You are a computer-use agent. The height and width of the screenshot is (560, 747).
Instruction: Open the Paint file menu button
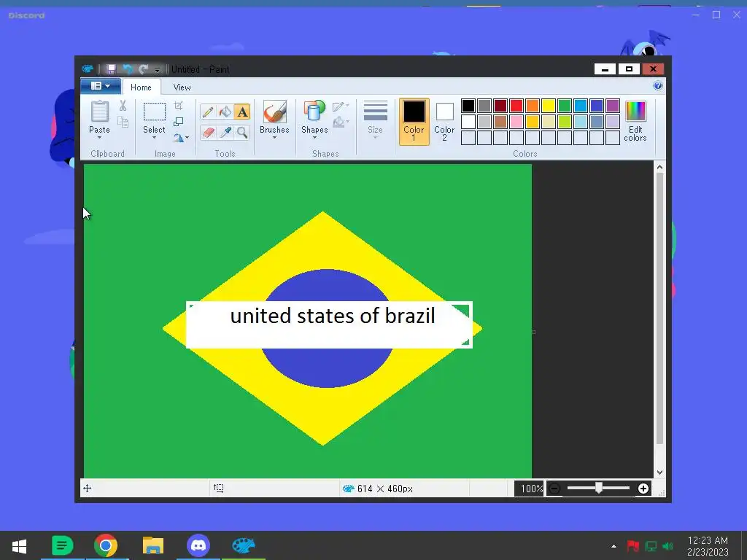[x=101, y=86]
